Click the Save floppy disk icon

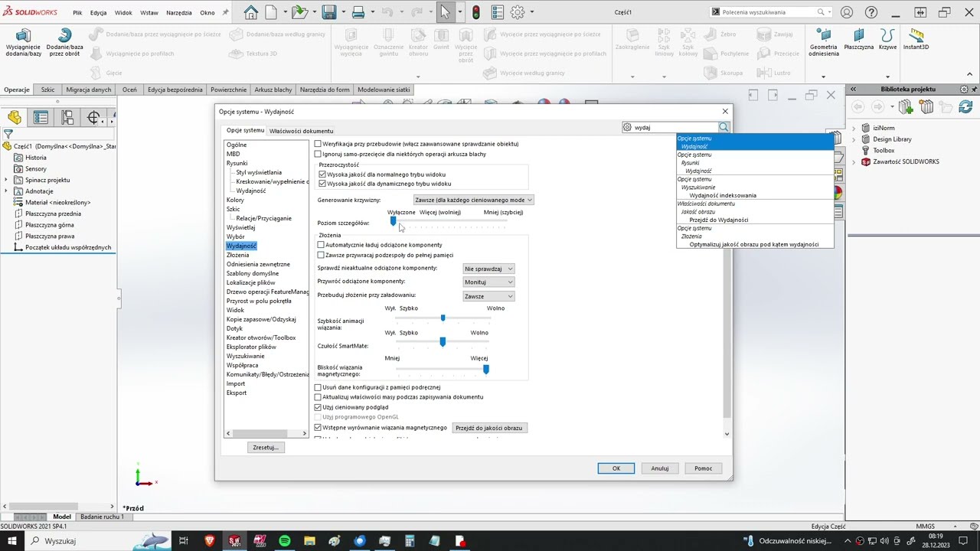[329, 12]
